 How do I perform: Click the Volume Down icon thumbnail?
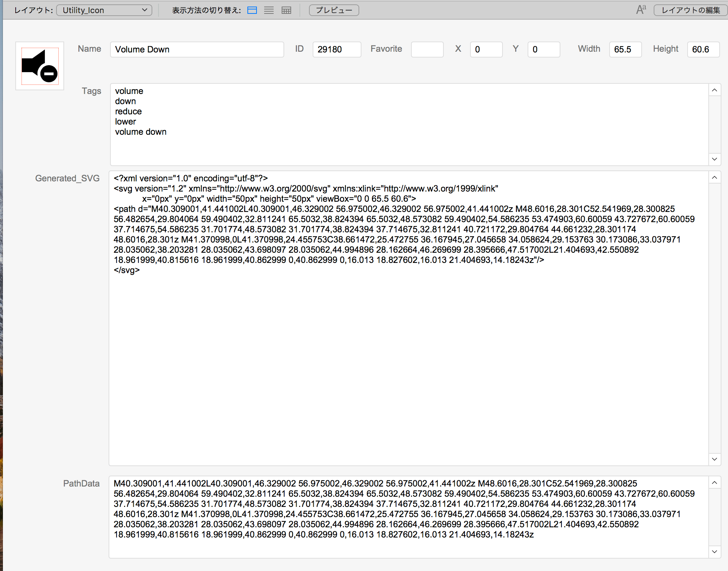click(40, 66)
